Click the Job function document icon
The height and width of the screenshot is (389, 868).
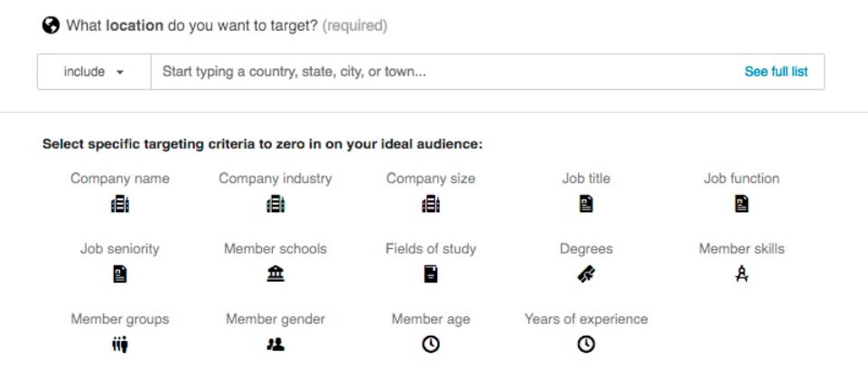(742, 204)
